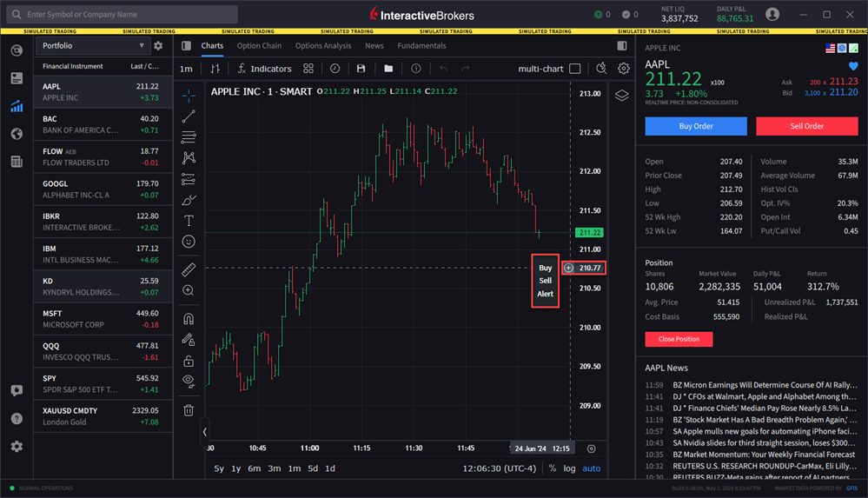
Task: Toggle stay in drawing mode
Action: (189, 340)
